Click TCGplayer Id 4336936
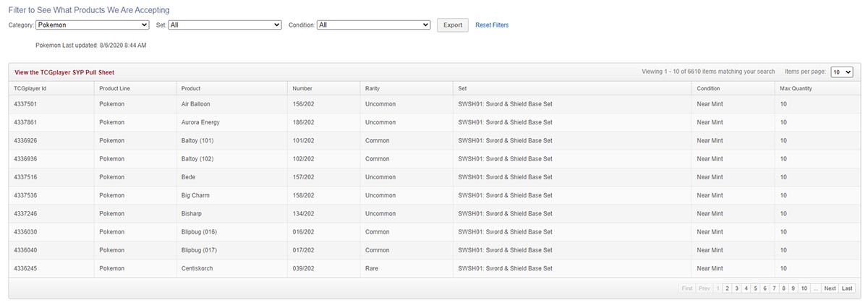The image size is (868, 308). click(25, 159)
